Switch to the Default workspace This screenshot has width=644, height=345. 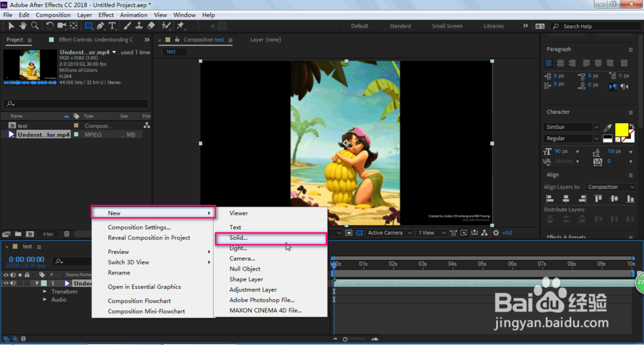359,26
